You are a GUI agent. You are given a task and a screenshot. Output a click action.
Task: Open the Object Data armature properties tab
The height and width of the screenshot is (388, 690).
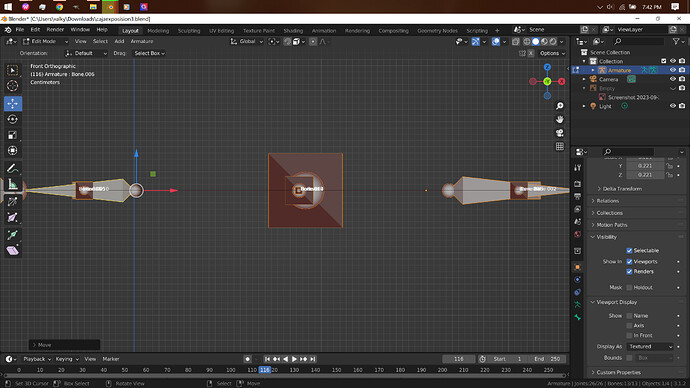578,304
